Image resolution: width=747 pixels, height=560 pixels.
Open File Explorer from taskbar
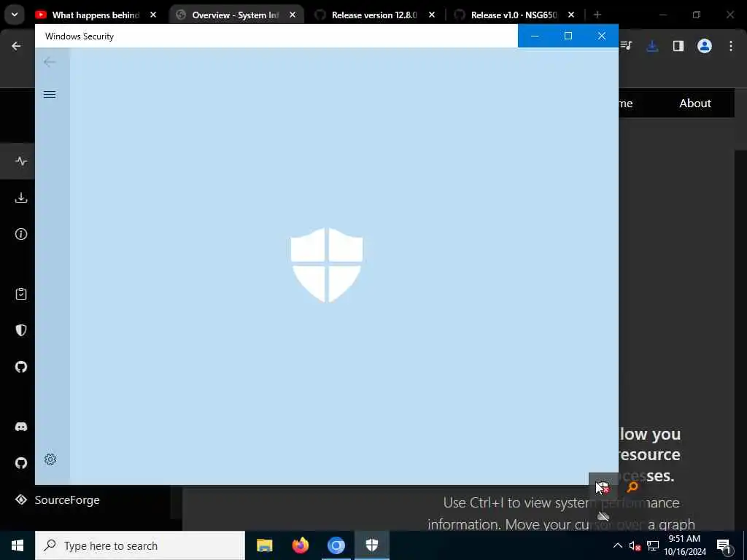click(264, 545)
